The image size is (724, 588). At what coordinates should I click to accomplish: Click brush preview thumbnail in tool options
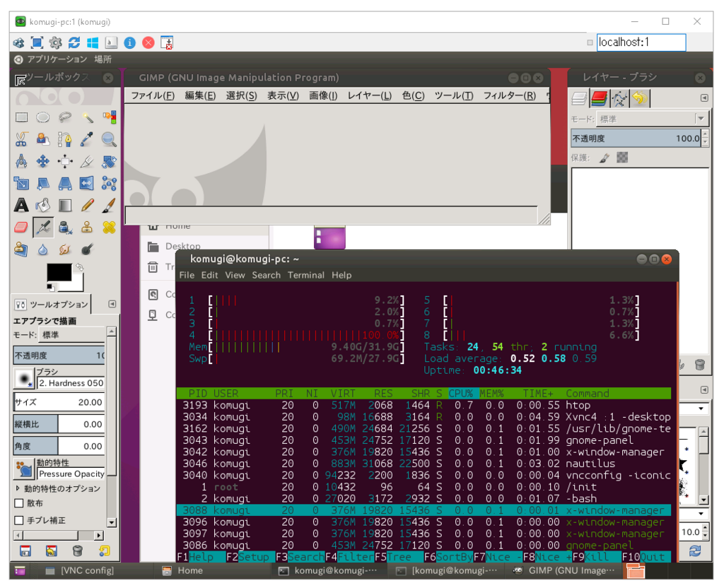pyautogui.click(x=24, y=379)
